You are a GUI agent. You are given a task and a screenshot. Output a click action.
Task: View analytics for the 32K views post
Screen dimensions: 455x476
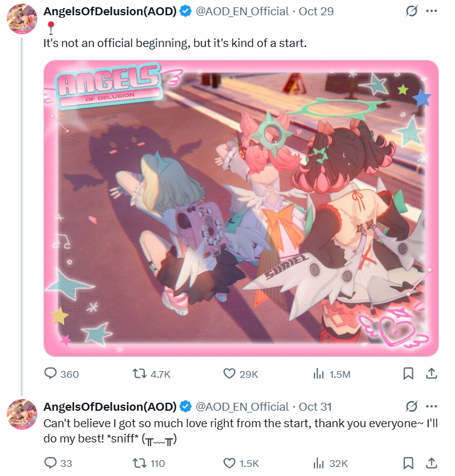click(x=330, y=463)
